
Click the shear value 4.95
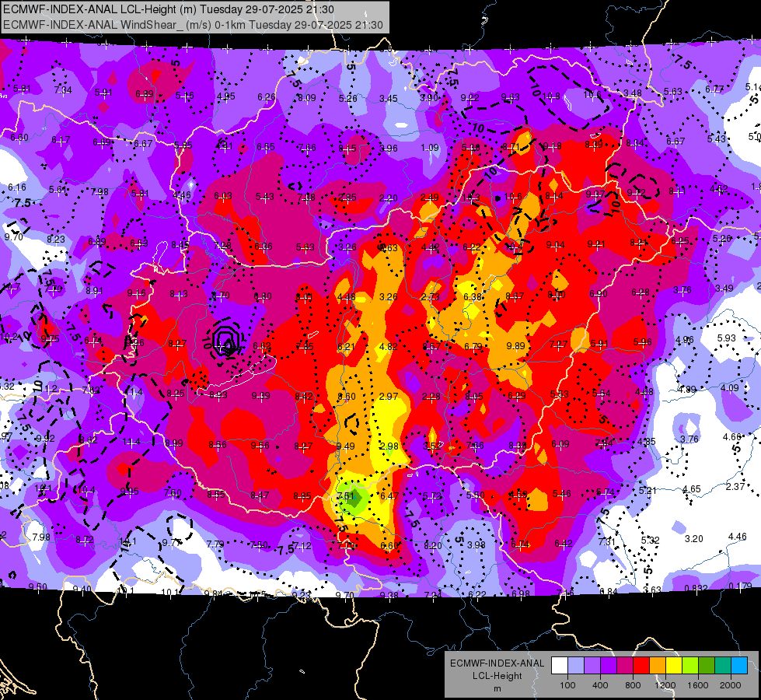pyautogui.click(x=225, y=96)
